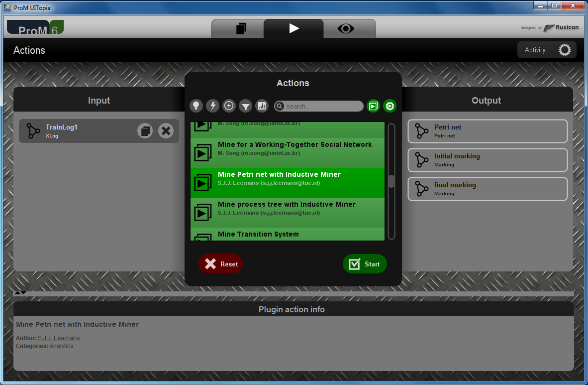Click the final marking graph icon
The width and height of the screenshot is (588, 385).
tap(421, 189)
